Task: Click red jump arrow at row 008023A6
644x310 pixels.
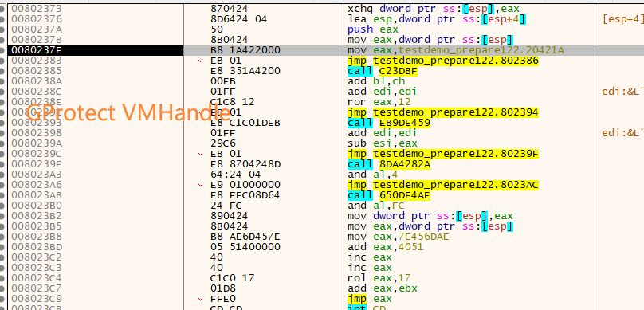Action: 200,185
